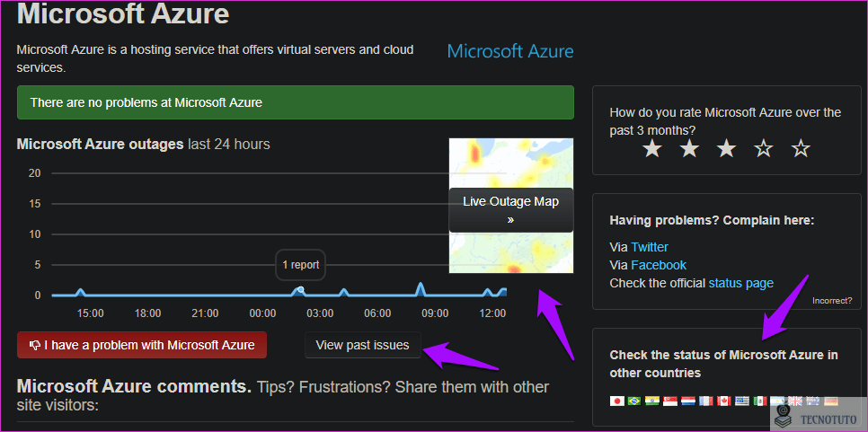
Task: Follow the Facebook complaint link
Action: pos(659,264)
